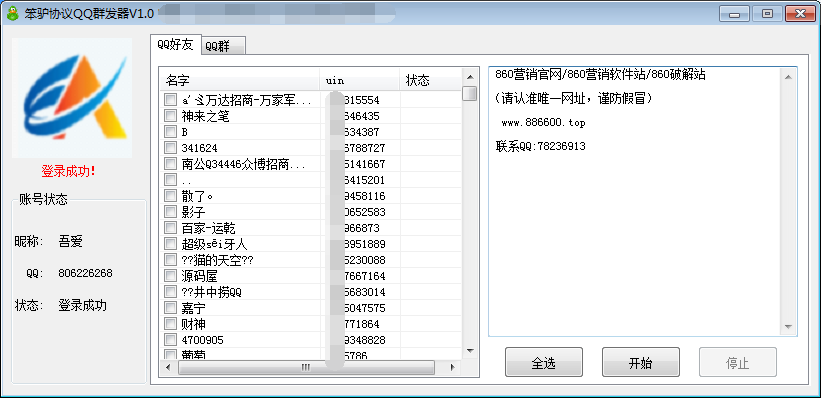Enable checkbox for 南公Q34446众博招商
This screenshot has width=821, height=398.
170,163
